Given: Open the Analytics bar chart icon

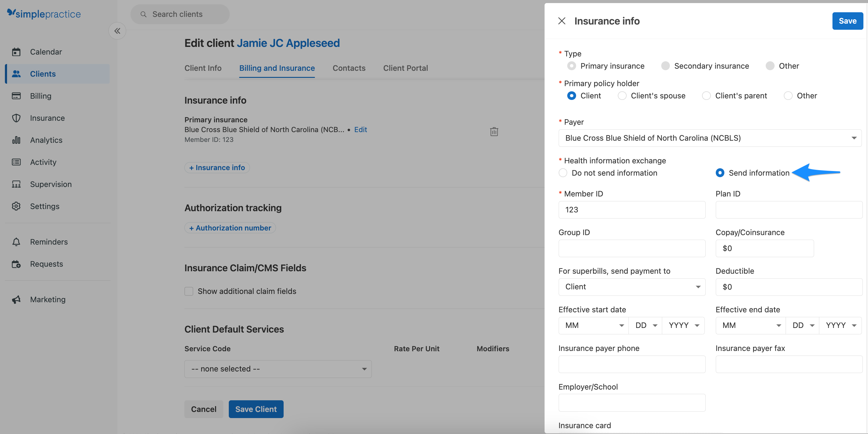Looking at the screenshot, I should (x=16, y=140).
